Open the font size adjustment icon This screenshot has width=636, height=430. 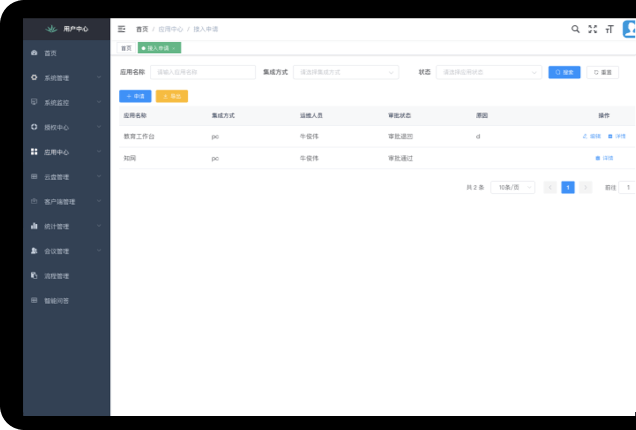(x=609, y=29)
